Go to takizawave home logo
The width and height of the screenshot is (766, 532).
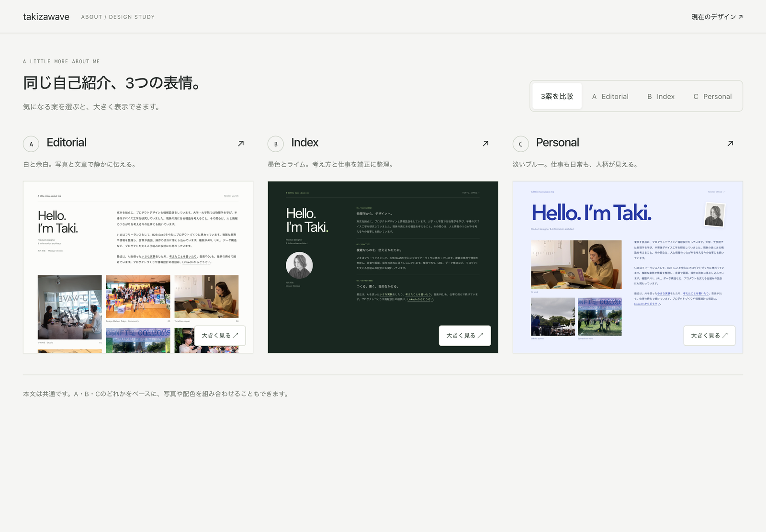(46, 17)
